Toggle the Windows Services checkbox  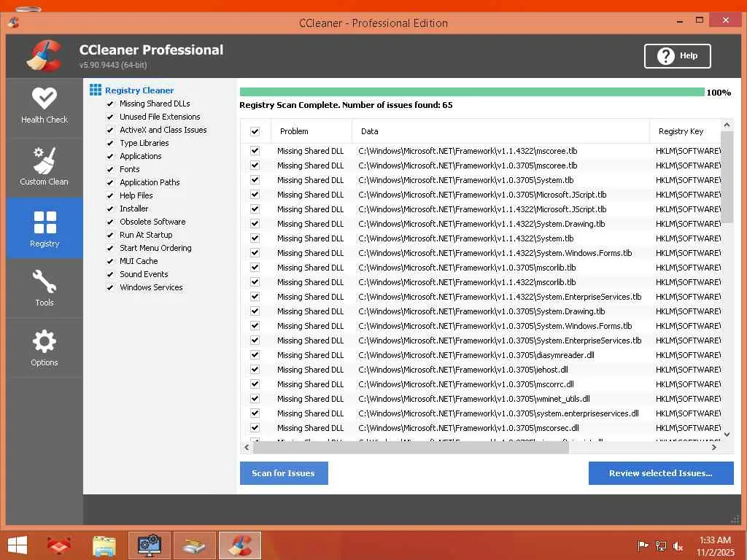[110, 287]
